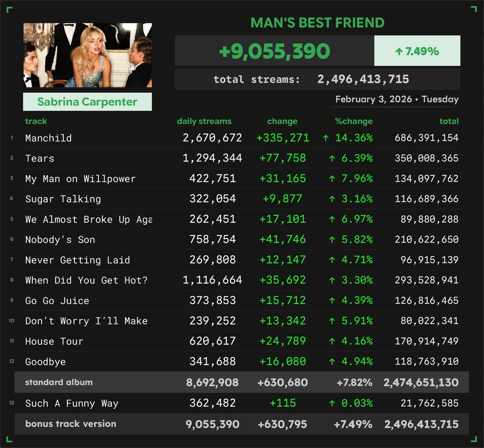Click the +31,165 change value
484x448 pixels.
pyautogui.click(x=283, y=178)
